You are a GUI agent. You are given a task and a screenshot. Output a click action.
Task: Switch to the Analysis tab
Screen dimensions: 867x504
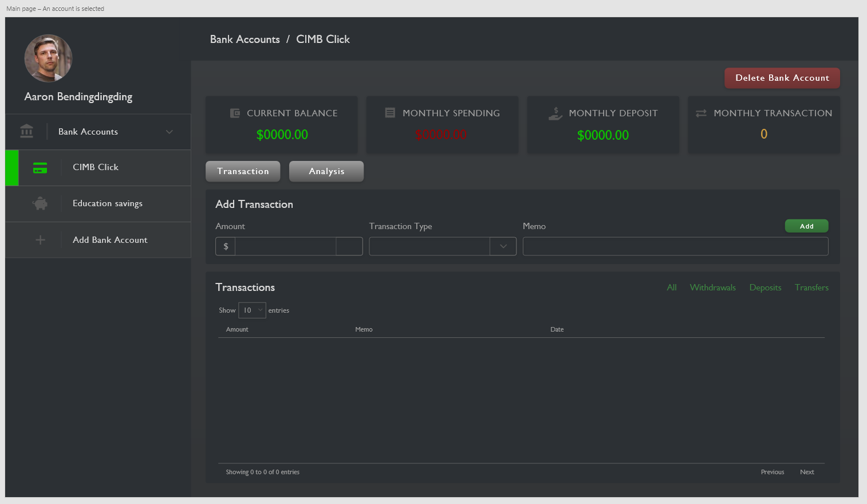coord(326,171)
